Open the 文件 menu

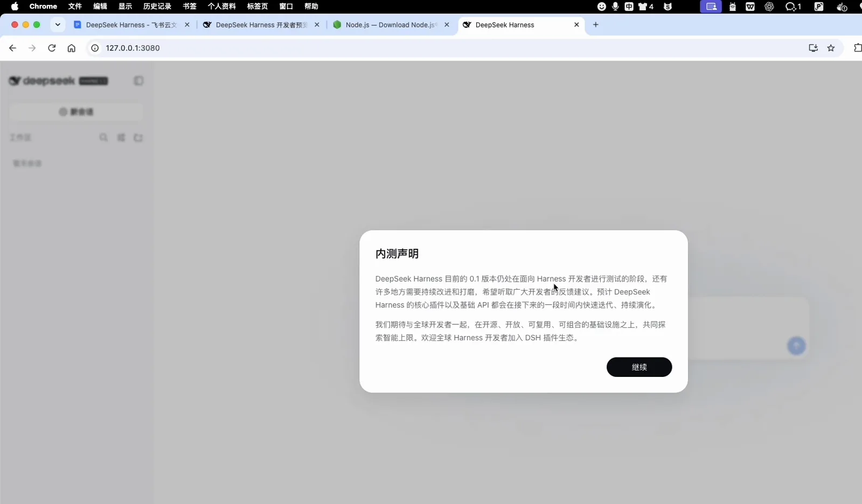[x=75, y=6]
